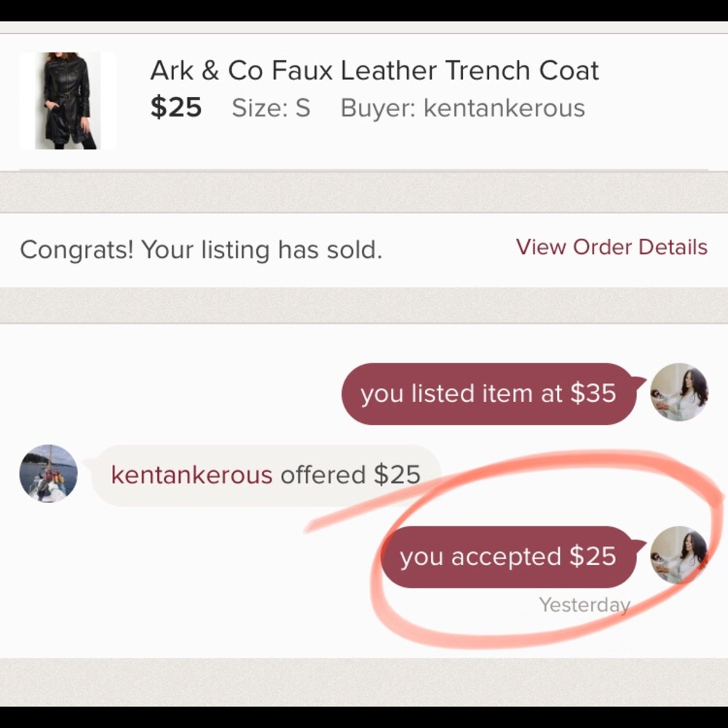Tap the gray divider band above Congrats banner
This screenshot has height=728, width=728.
(364, 192)
